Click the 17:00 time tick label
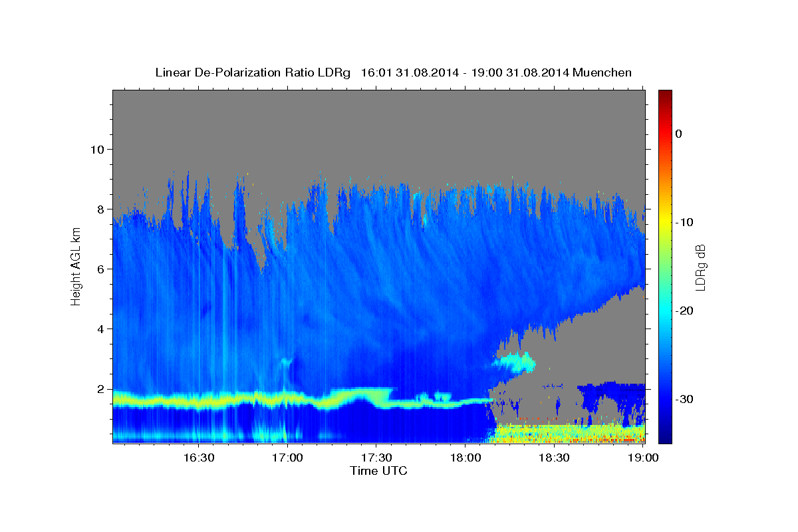This screenshot has height=532, width=798. click(x=287, y=458)
